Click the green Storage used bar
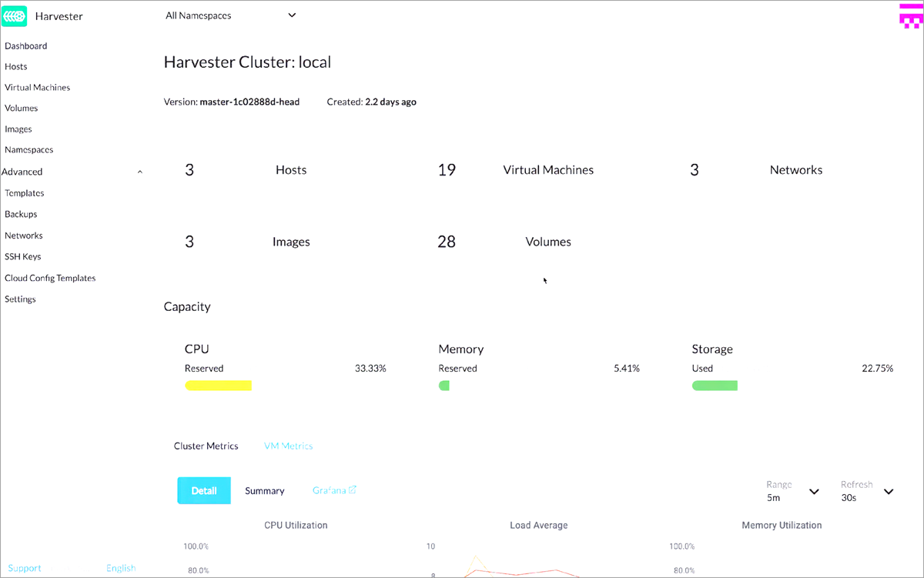The height and width of the screenshot is (578, 924). (715, 386)
